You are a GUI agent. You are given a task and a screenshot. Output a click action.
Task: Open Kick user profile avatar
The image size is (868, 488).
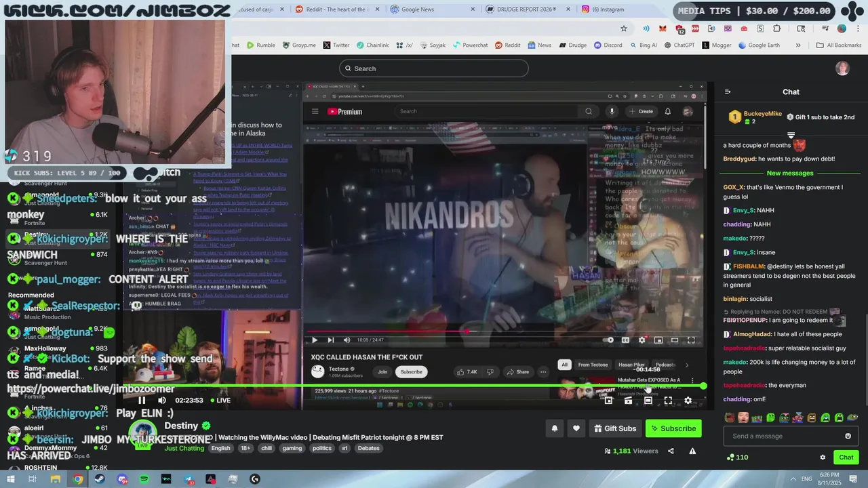[x=842, y=68]
